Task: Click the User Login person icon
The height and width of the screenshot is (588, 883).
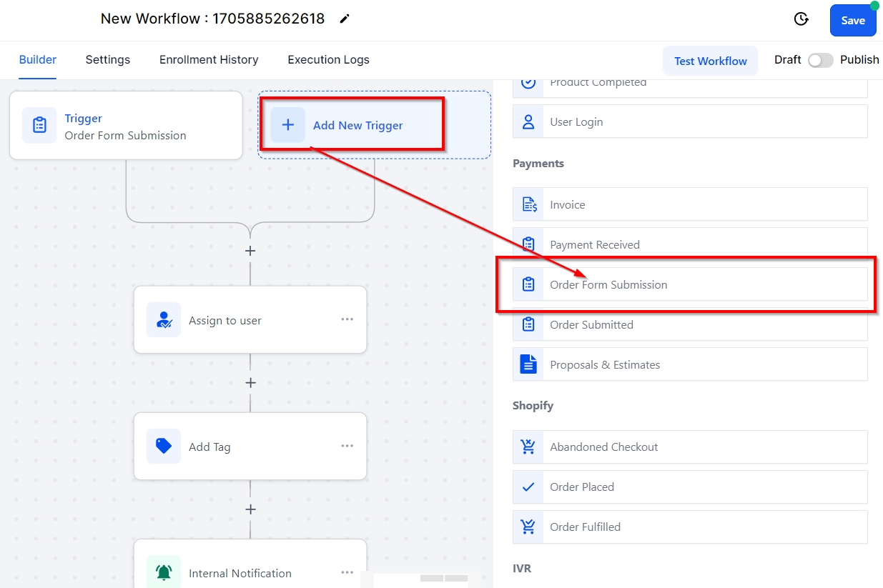Action: 528,121
